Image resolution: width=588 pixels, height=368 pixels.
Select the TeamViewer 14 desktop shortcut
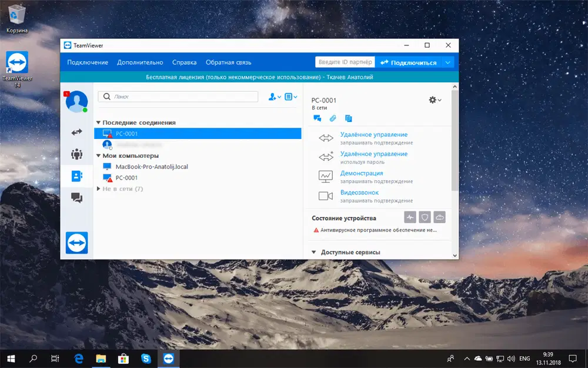point(17,69)
